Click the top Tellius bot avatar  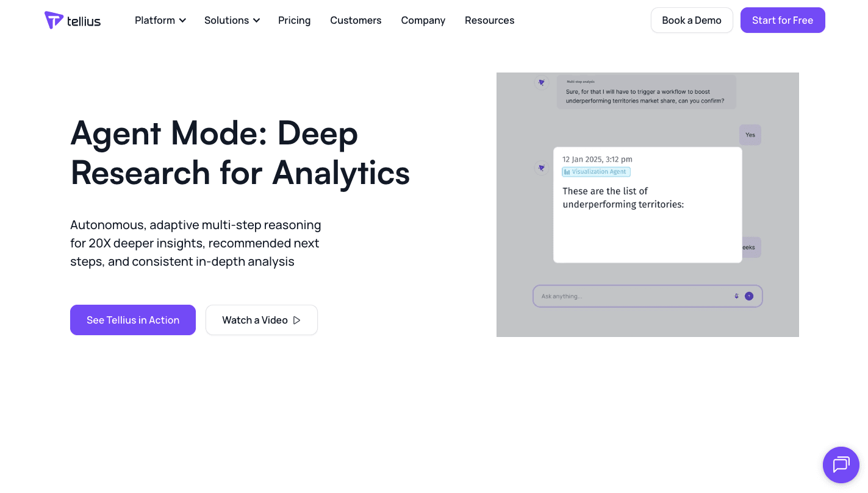[x=541, y=83]
